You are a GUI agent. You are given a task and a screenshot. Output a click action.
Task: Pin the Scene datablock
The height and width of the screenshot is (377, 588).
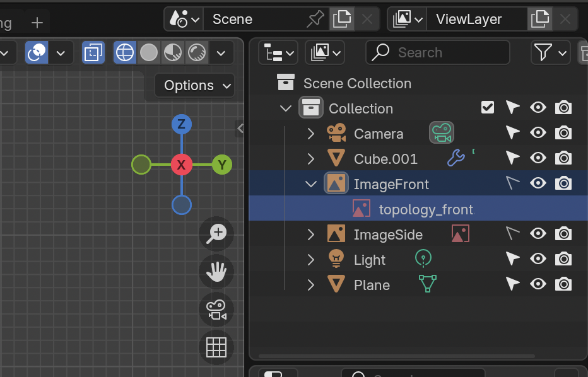(x=315, y=19)
